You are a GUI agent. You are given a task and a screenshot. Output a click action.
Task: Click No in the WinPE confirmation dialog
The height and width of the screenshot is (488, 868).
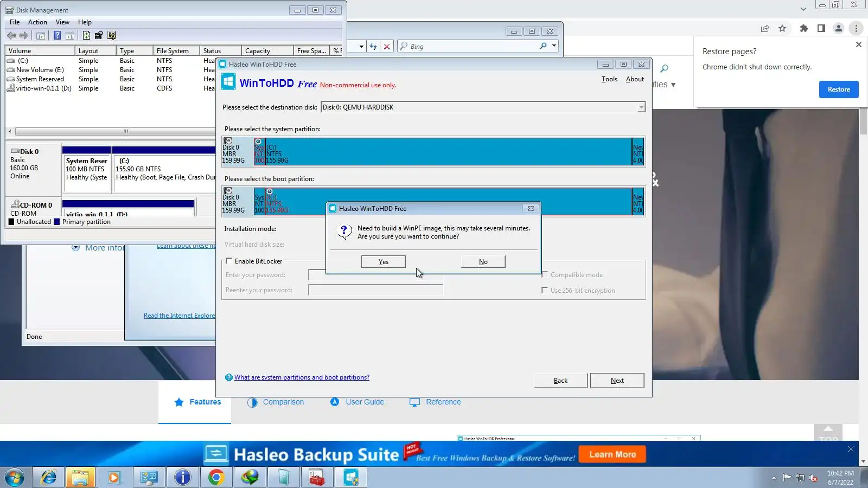(483, 262)
